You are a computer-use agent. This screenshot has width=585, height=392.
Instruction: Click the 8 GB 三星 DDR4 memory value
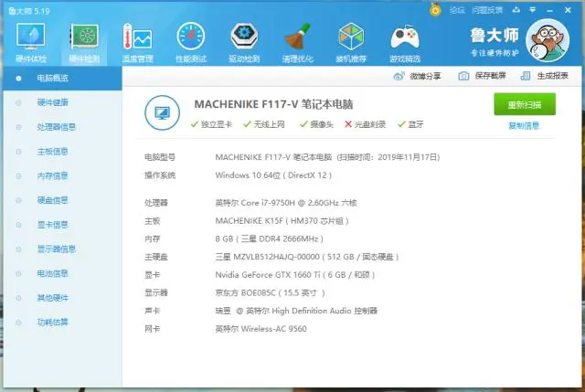(x=270, y=239)
